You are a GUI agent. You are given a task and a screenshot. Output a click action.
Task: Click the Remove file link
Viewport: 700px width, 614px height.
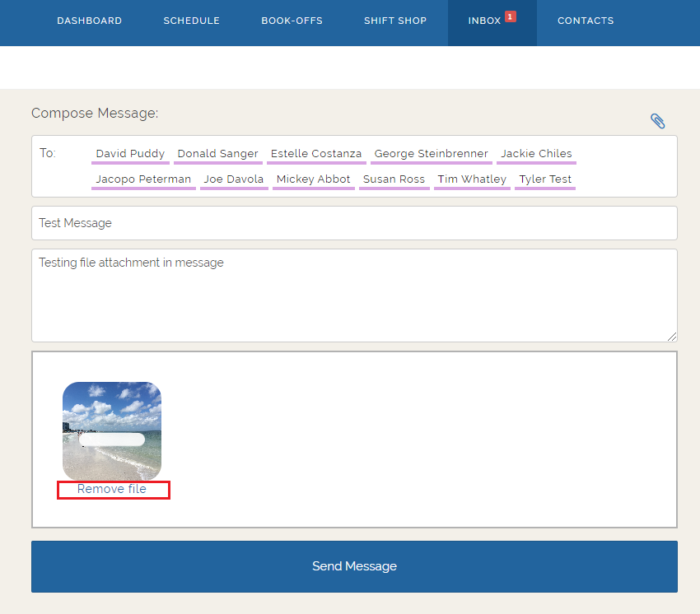(x=112, y=490)
